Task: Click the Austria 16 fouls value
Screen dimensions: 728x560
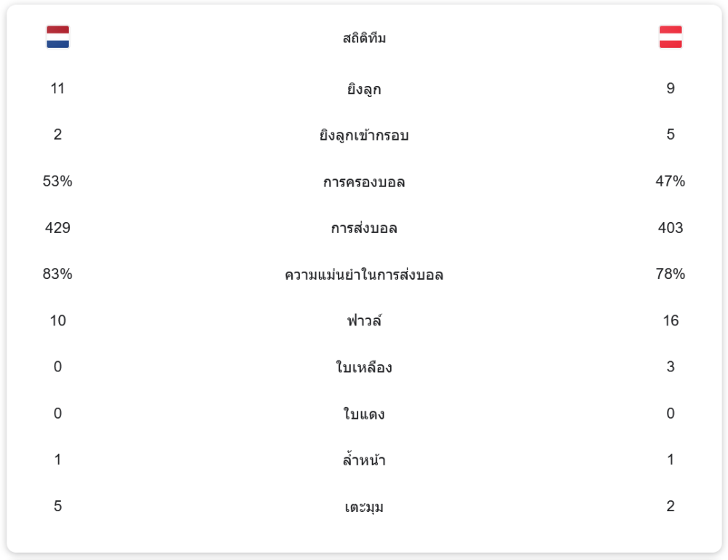Action: click(670, 320)
